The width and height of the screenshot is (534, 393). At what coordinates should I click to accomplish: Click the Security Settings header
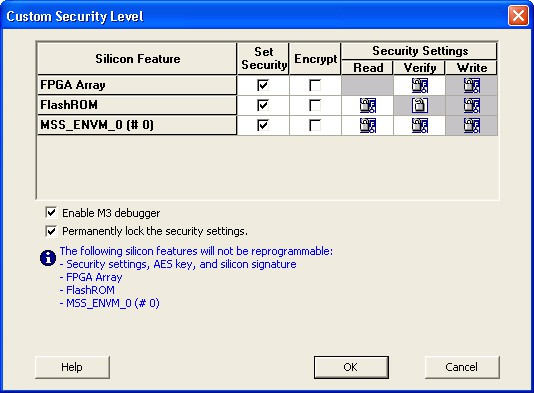[420, 51]
